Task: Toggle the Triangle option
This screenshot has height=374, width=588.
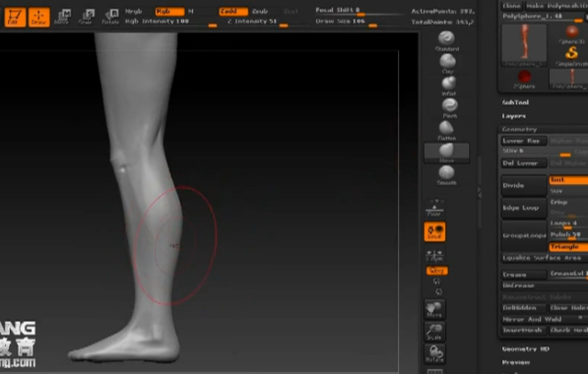Action: (568, 247)
